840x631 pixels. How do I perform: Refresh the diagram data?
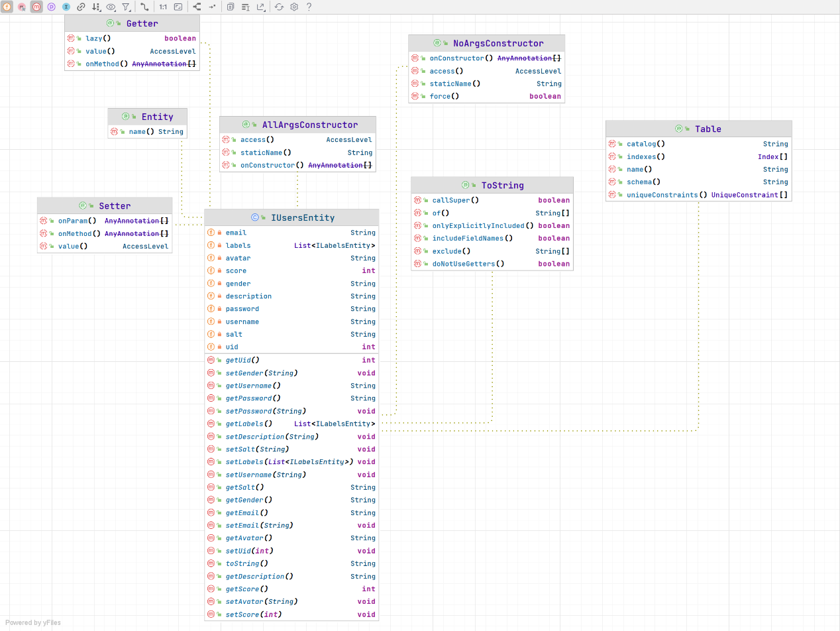[279, 7]
